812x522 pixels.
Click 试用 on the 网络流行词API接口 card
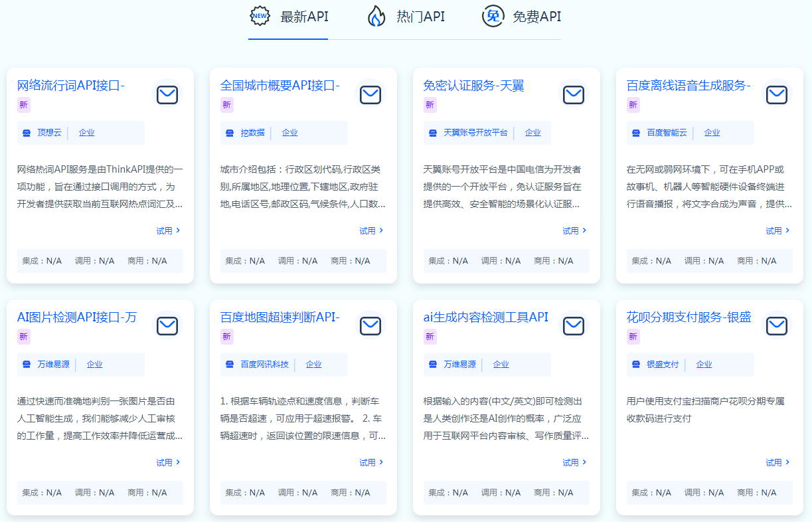click(x=165, y=230)
